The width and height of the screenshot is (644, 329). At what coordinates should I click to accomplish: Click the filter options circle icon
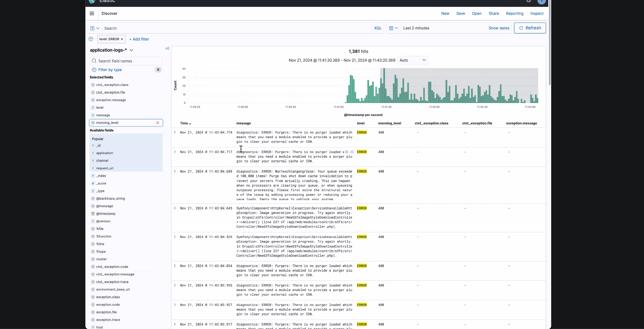pos(91,39)
